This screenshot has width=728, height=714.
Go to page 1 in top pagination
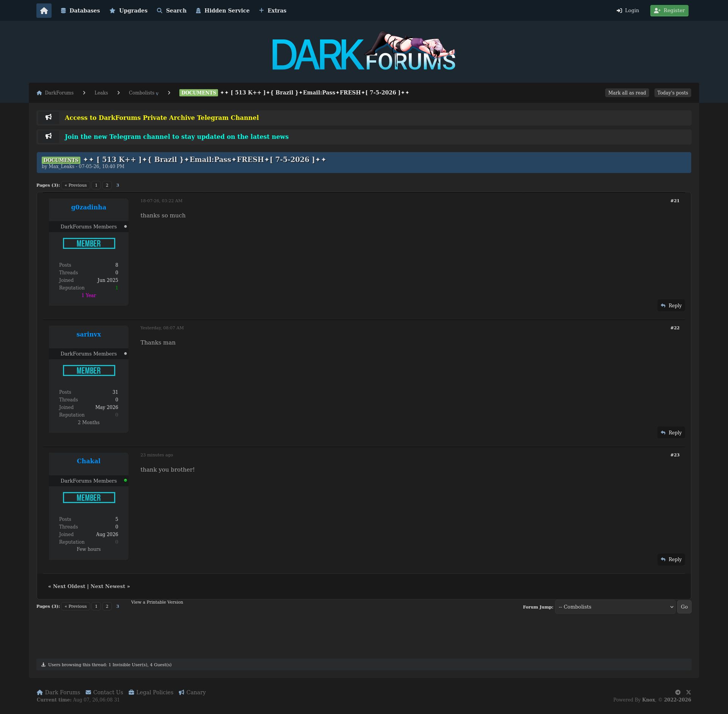(96, 185)
